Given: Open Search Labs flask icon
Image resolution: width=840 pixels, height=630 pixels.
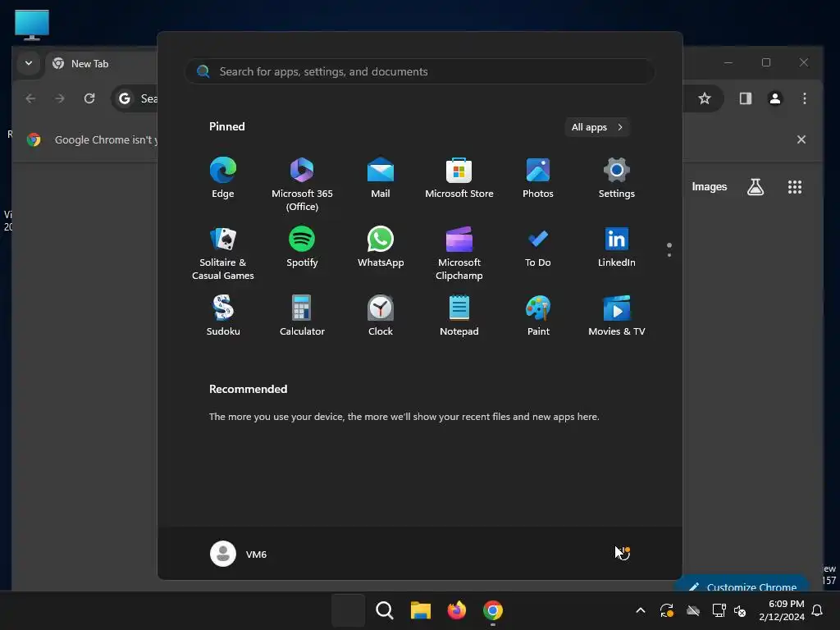Looking at the screenshot, I should (x=756, y=187).
